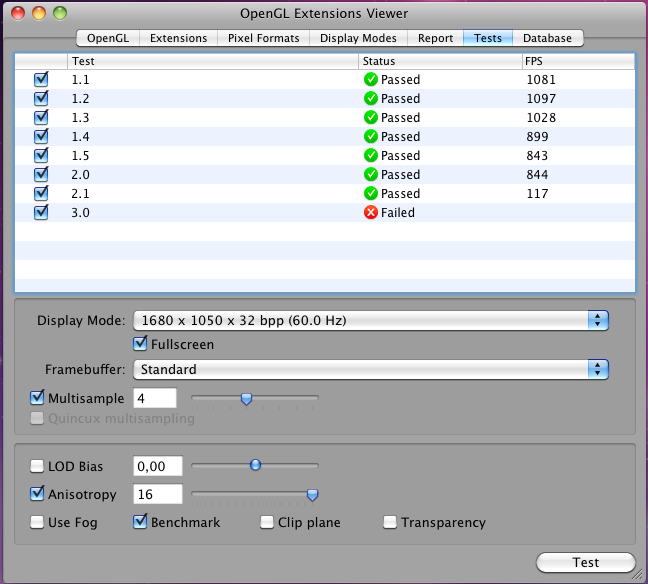Uncheck the test 1.4 checkbox
The image size is (648, 584).
[x=41, y=136]
